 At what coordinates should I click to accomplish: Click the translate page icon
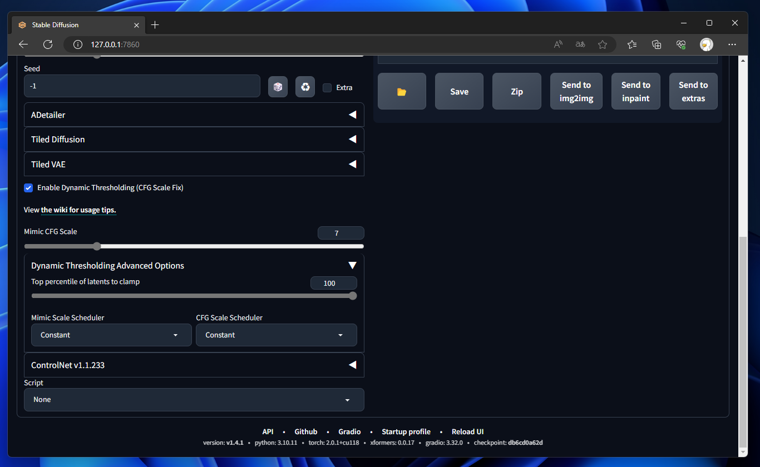pyautogui.click(x=580, y=44)
